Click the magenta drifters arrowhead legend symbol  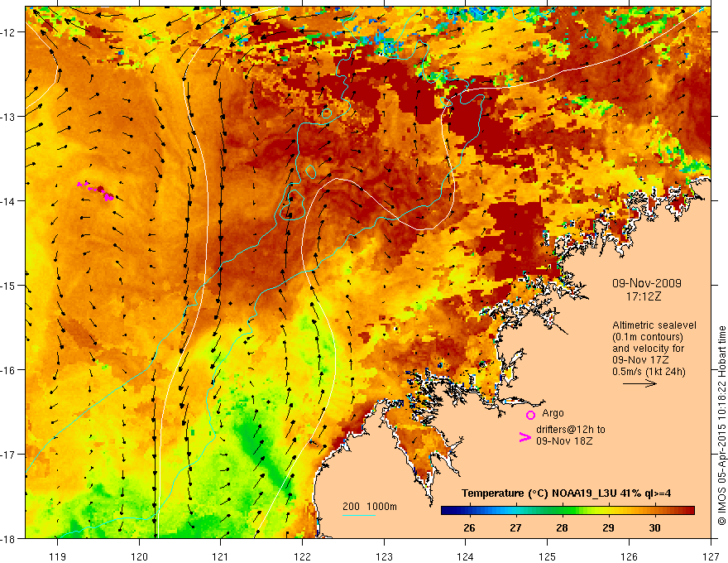(x=524, y=437)
